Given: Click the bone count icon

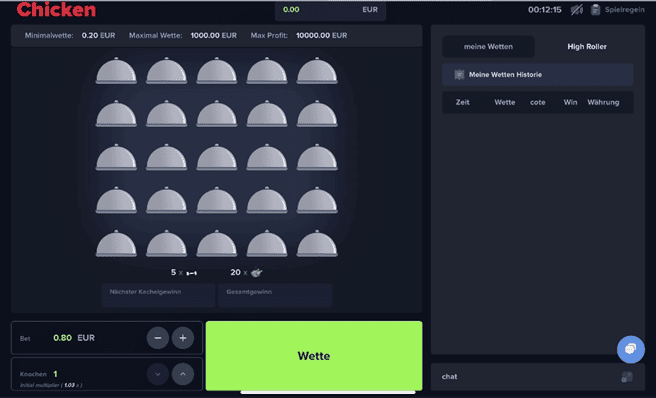Looking at the screenshot, I should point(191,273).
